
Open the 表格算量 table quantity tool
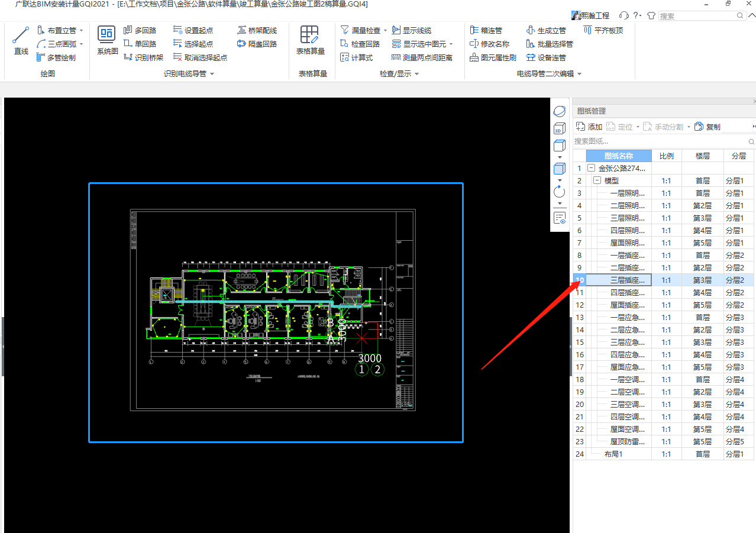click(311, 41)
